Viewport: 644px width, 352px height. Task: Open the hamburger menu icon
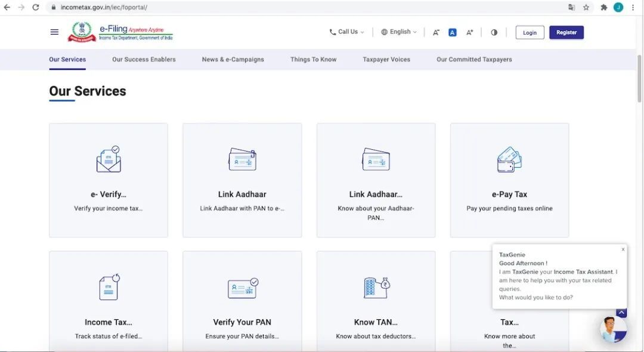tap(54, 32)
